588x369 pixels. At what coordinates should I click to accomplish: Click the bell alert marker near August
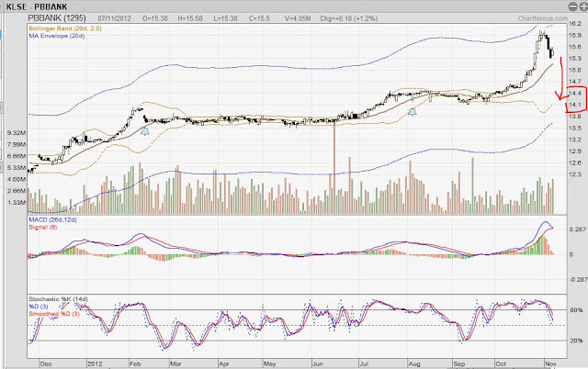(413, 111)
